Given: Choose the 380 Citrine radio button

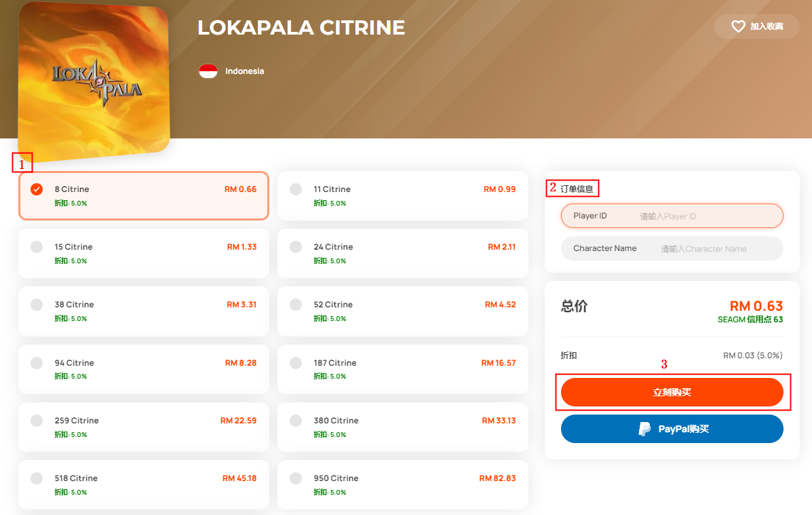Looking at the screenshot, I should [296, 420].
